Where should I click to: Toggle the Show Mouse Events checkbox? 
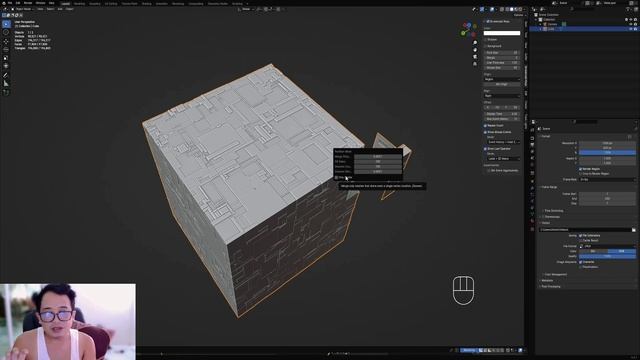(x=486, y=132)
